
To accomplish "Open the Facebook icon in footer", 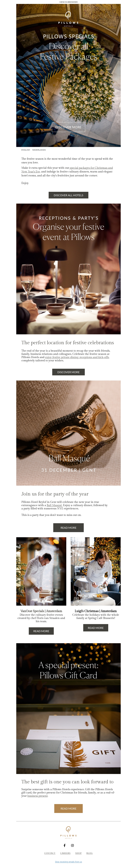I will tap(64, 845).
